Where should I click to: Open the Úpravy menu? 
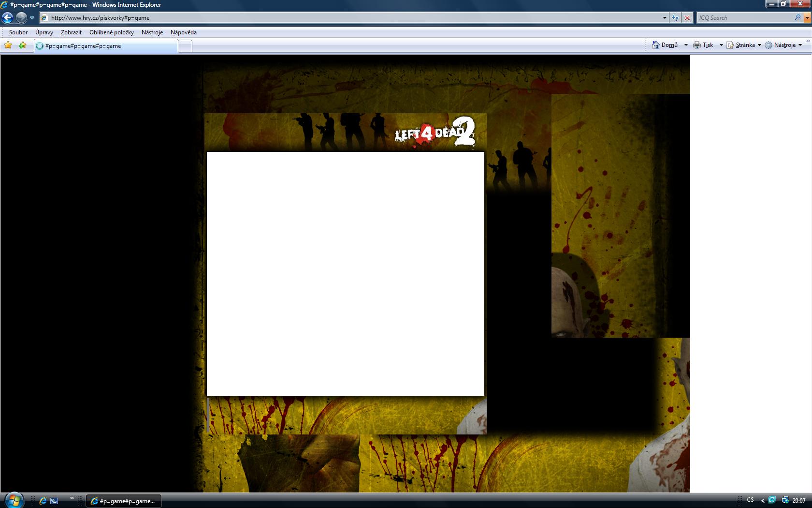click(44, 32)
